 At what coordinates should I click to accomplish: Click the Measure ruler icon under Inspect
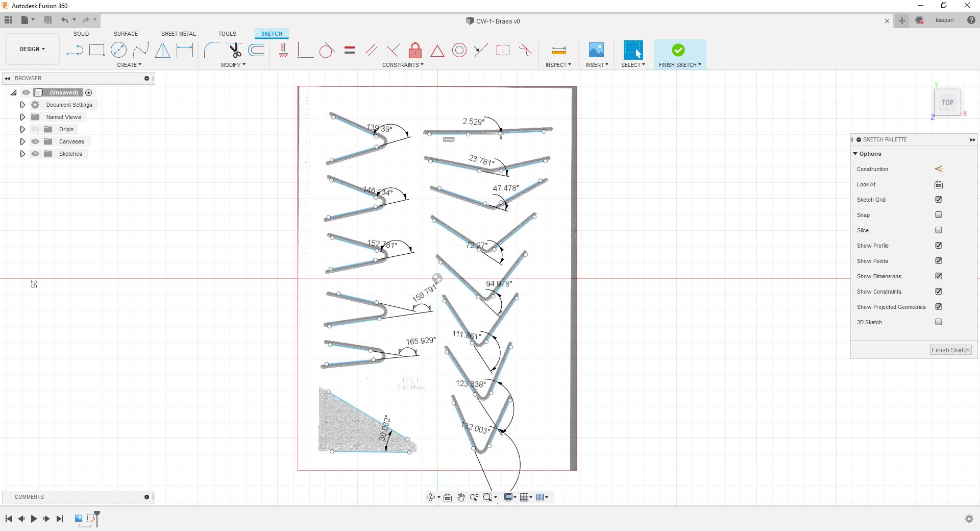click(558, 50)
